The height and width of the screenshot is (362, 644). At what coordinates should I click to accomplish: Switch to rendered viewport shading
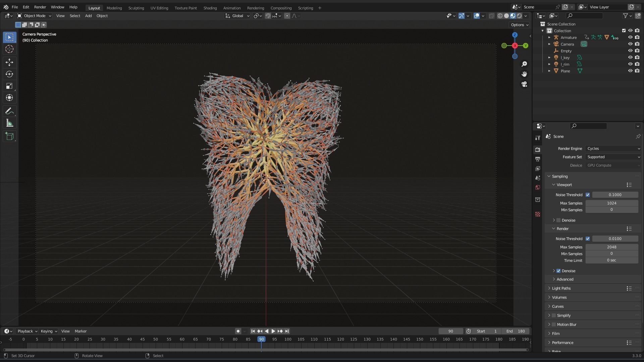(x=519, y=16)
